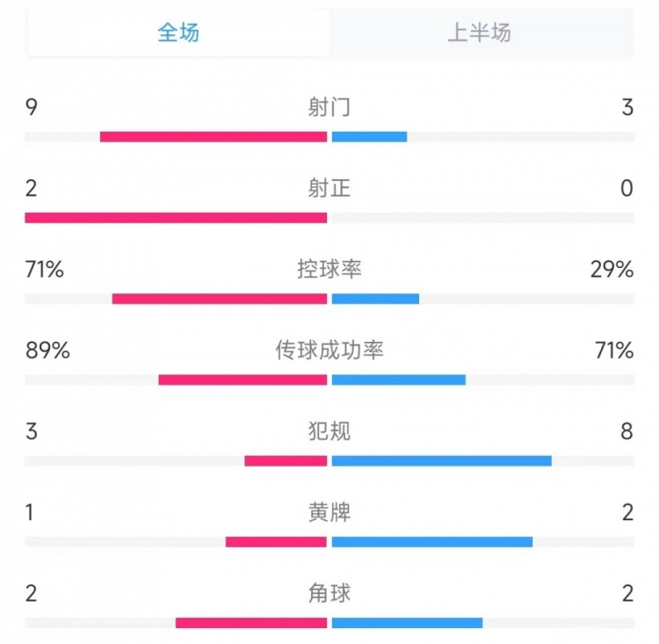Switch to the 全场 tab
This screenshot has height=644, width=659.
(178, 33)
